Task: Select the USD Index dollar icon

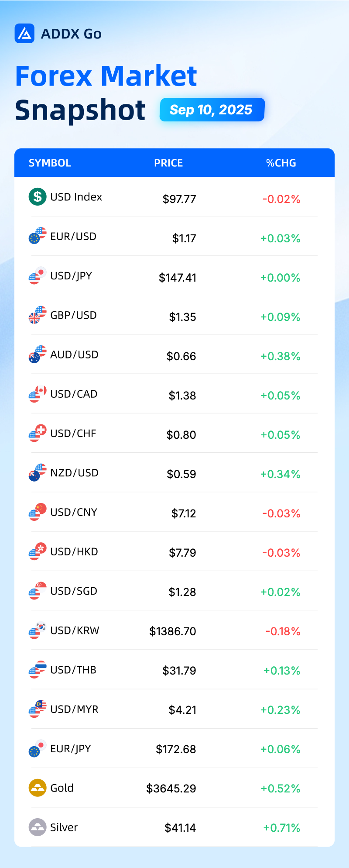Action: point(38,197)
